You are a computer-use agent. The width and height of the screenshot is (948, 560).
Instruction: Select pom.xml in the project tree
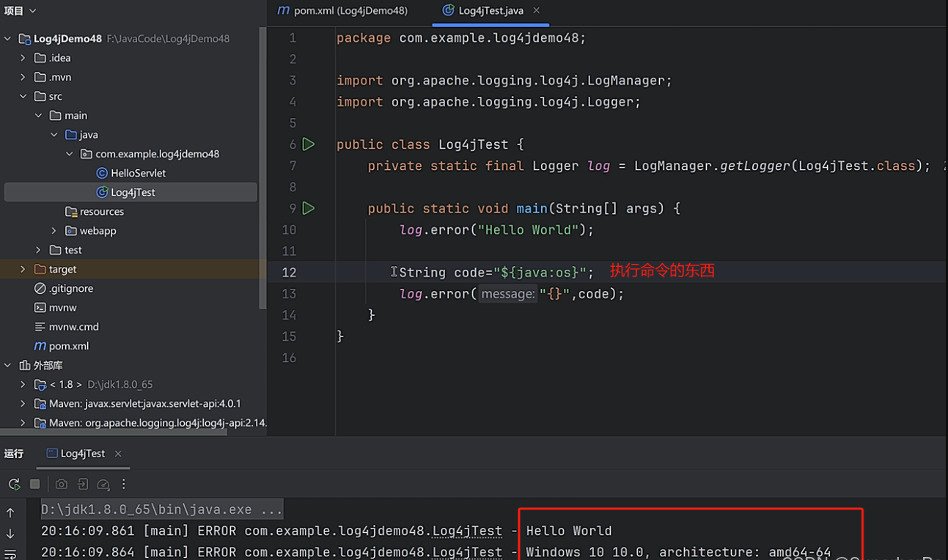(68, 346)
